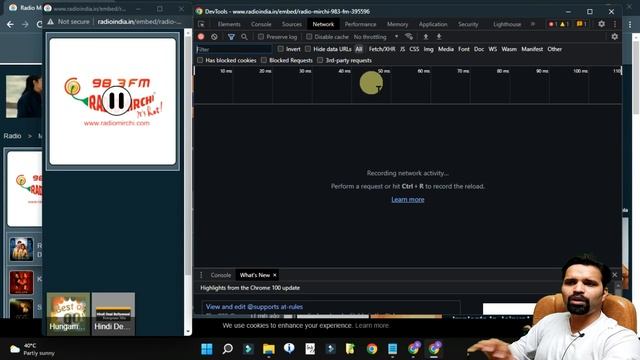Open network conditions wifi icon
The width and height of the screenshot is (640, 360).
[x=409, y=37]
